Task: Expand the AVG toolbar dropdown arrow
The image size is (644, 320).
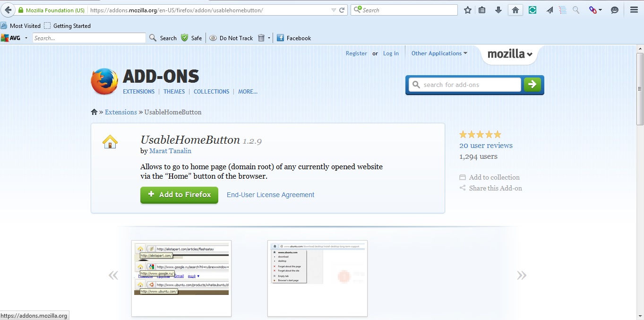Action: click(26, 38)
